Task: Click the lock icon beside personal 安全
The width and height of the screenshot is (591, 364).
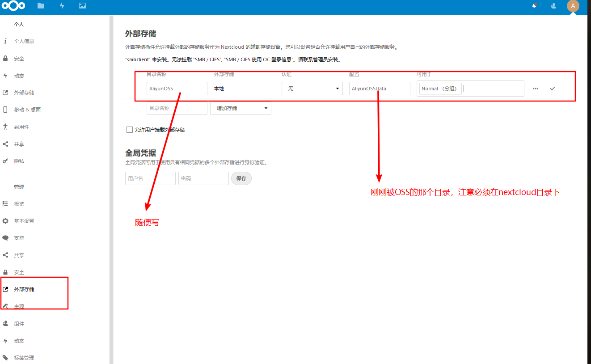Action: (5, 58)
